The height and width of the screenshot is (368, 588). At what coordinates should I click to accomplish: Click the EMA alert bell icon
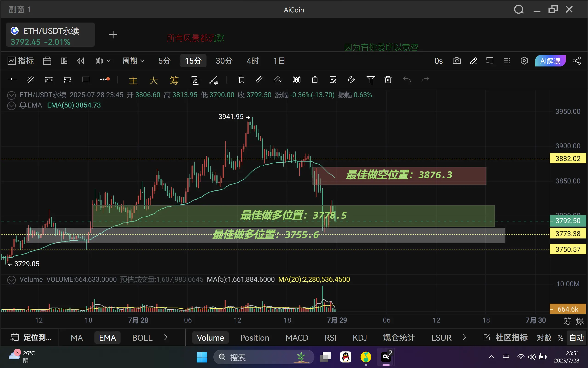[23, 105]
